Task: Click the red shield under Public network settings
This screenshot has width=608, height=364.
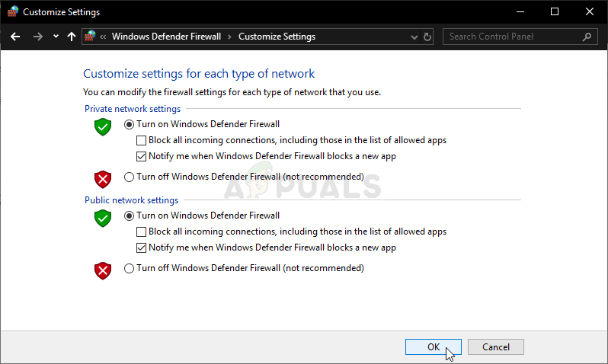Action: point(102,270)
